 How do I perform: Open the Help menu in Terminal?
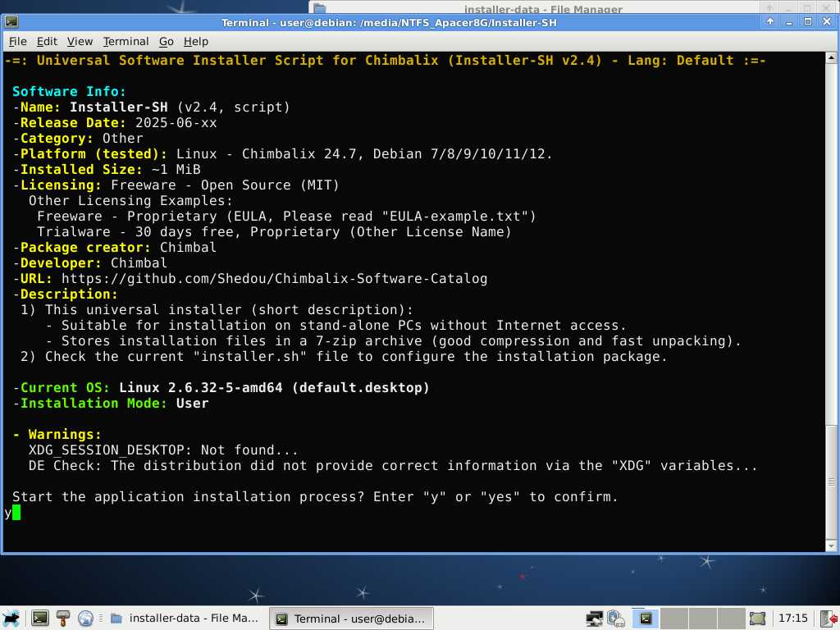pos(195,41)
